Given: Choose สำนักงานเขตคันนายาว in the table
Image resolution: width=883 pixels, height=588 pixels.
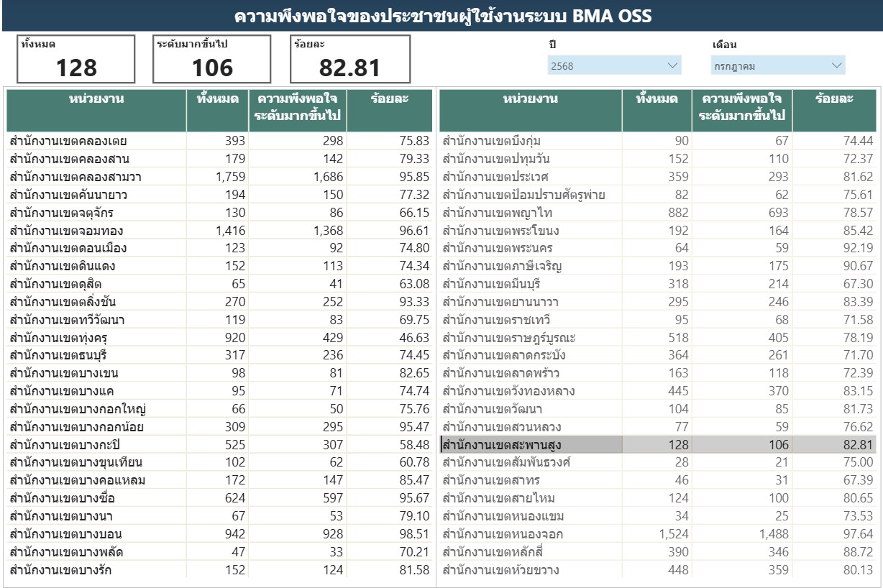Looking at the screenshot, I should tap(219, 194).
